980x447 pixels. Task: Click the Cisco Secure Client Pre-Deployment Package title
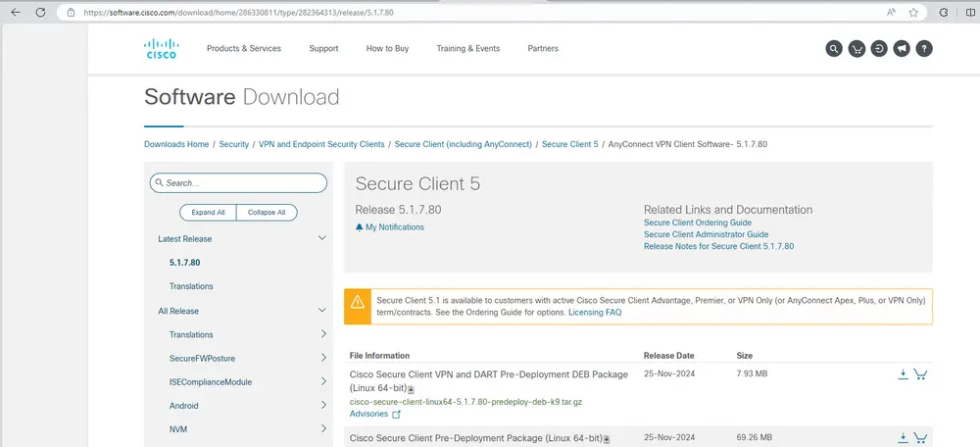pyautogui.click(x=475, y=437)
